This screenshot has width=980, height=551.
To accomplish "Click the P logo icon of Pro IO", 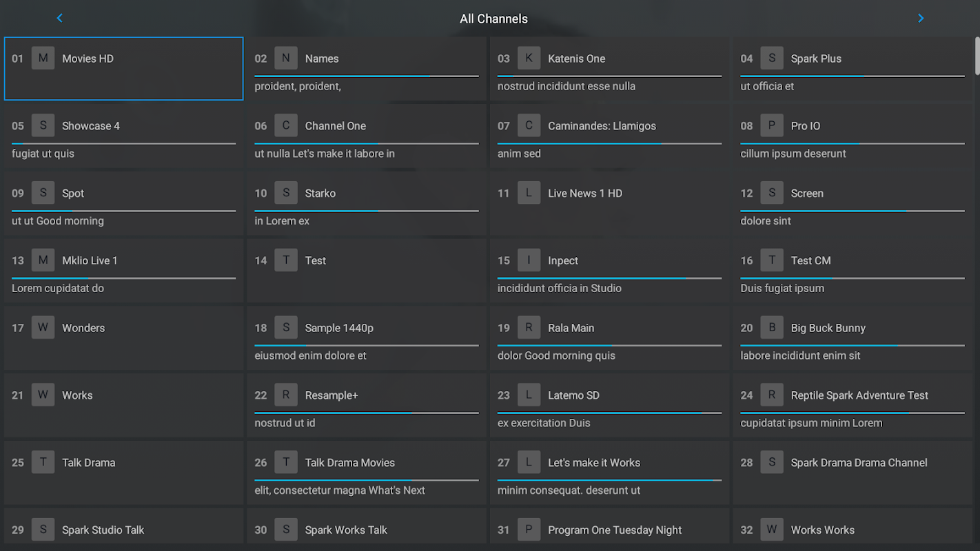I will click(x=772, y=126).
